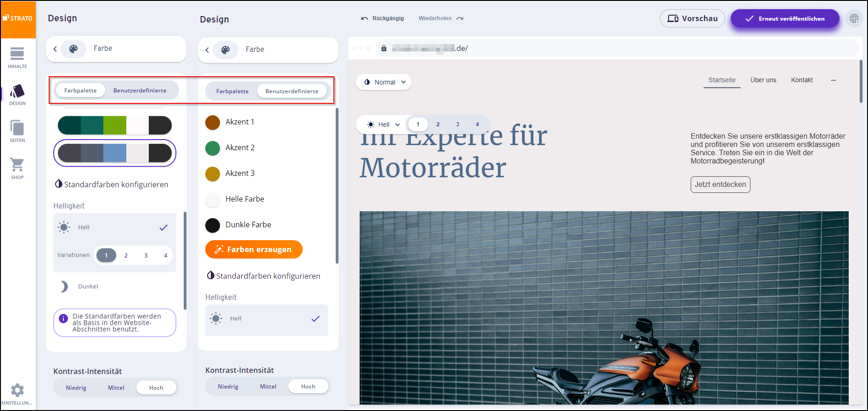Click the Rückgängig undo arrow
The height and width of the screenshot is (411, 868).
(x=365, y=18)
